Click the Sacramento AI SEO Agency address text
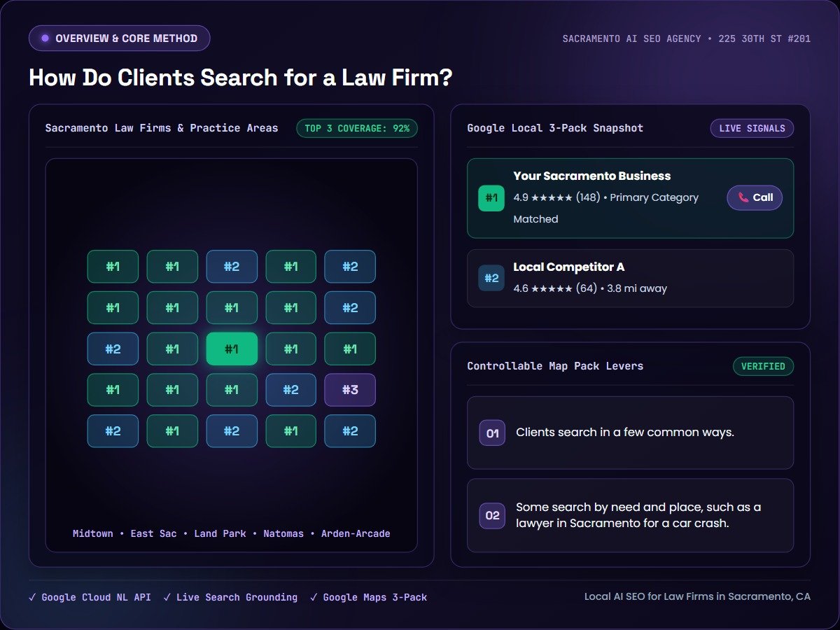This screenshot has width=840, height=630. click(687, 38)
